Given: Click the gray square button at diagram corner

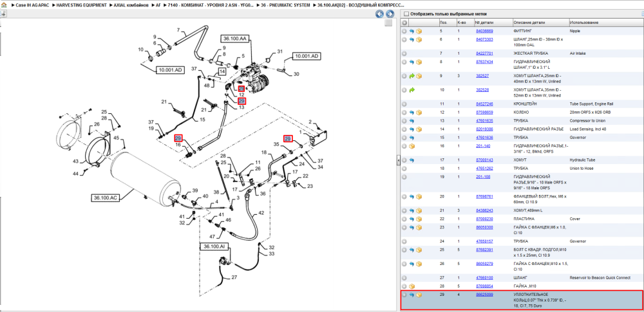Looking at the screenshot, I should tap(388, 23).
